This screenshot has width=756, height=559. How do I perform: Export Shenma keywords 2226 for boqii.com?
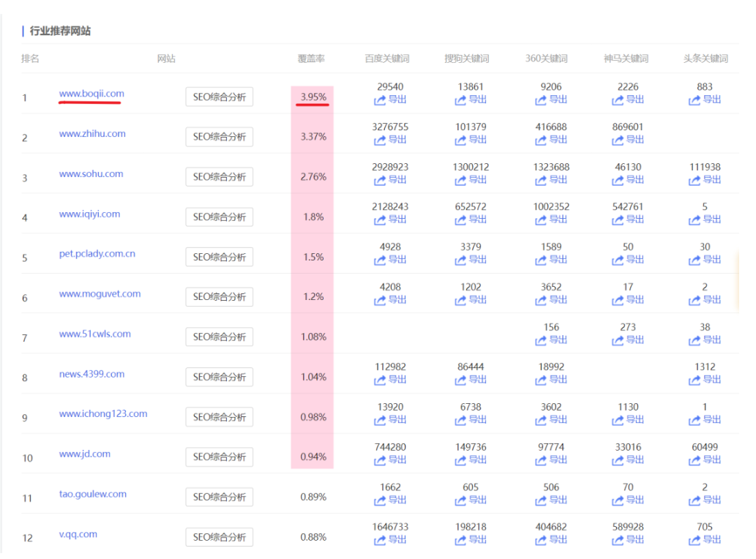coord(628,100)
